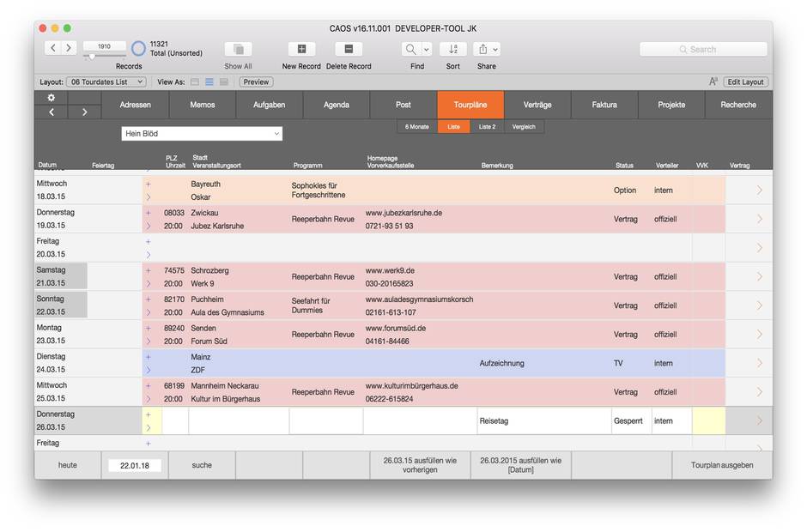Select the Tourpläne tab
Viewport: 807px width, 532px height.
[x=470, y=105]
